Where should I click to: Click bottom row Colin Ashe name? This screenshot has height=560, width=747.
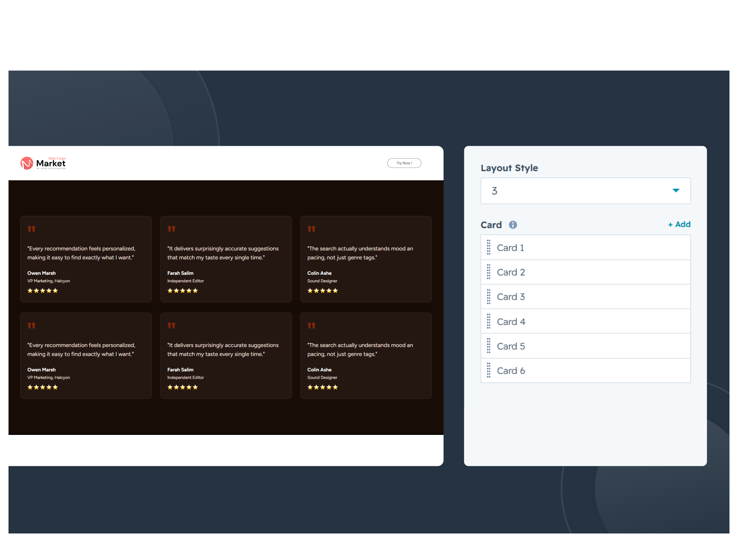pos(319,370)
